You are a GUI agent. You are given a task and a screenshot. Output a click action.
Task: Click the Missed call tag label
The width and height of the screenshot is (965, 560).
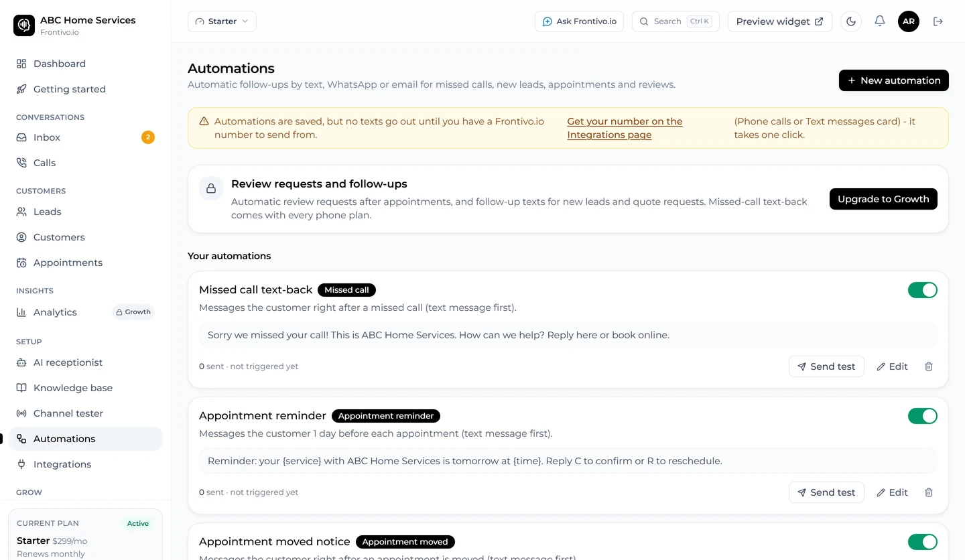point(346,290)
